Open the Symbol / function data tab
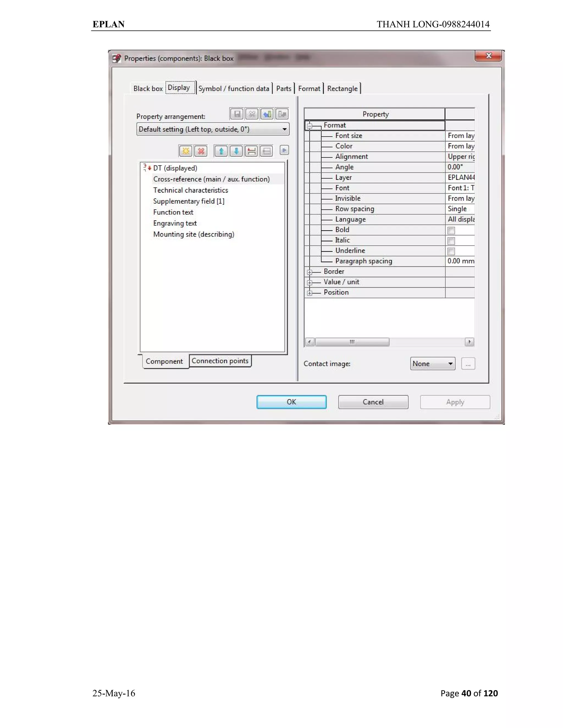This screenshot has width=563, height=728. pos(234,89)
